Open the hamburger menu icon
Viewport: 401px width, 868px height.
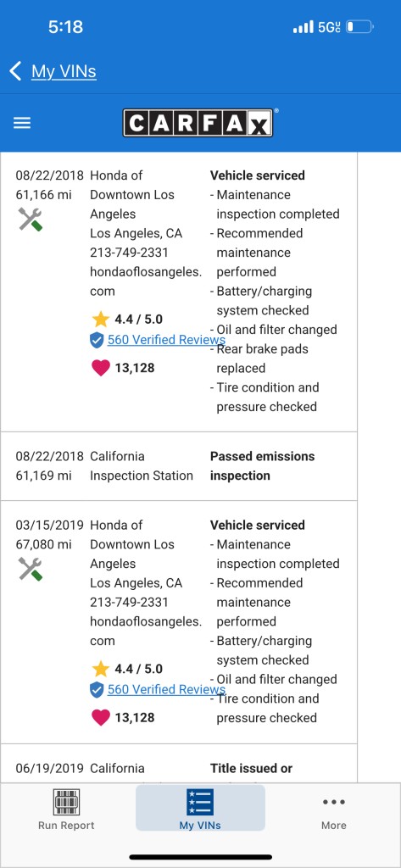22,123
